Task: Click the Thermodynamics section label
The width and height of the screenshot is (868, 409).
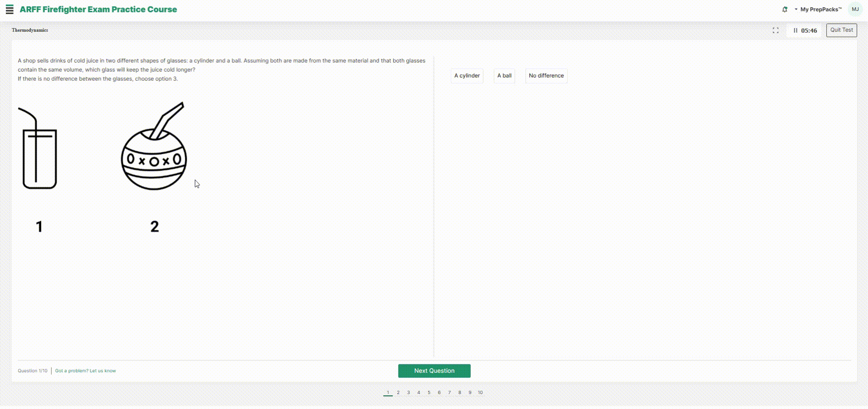Action: coord(30,30)
